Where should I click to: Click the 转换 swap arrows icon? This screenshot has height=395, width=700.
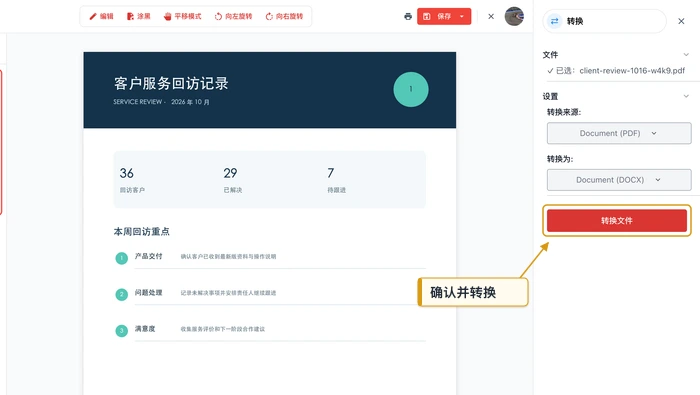tap(554, 21)
